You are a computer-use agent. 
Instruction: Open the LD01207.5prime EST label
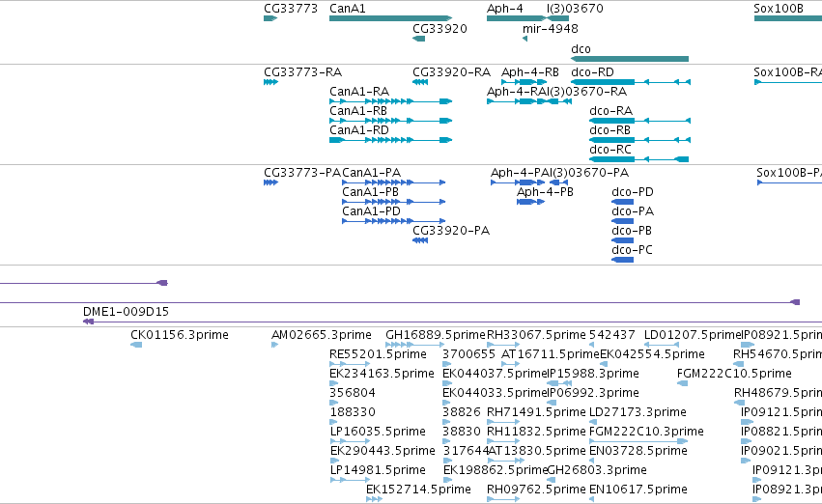693,334
